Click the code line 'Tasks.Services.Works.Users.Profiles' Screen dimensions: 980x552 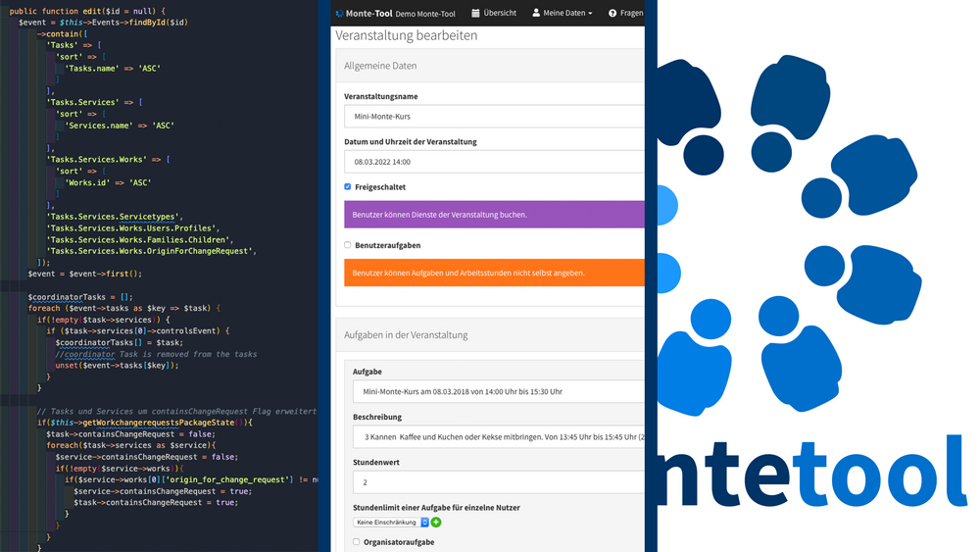(x=133, y=228)
